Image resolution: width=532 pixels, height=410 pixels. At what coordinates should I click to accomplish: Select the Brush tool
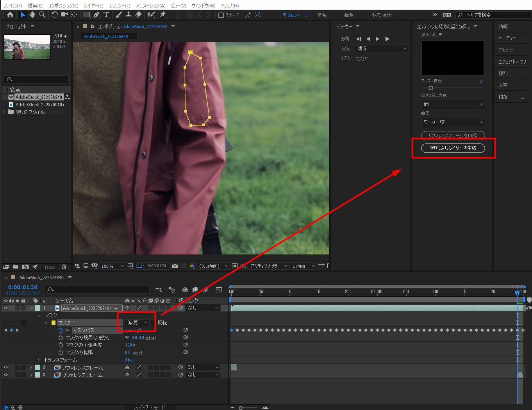coord(119,15)
